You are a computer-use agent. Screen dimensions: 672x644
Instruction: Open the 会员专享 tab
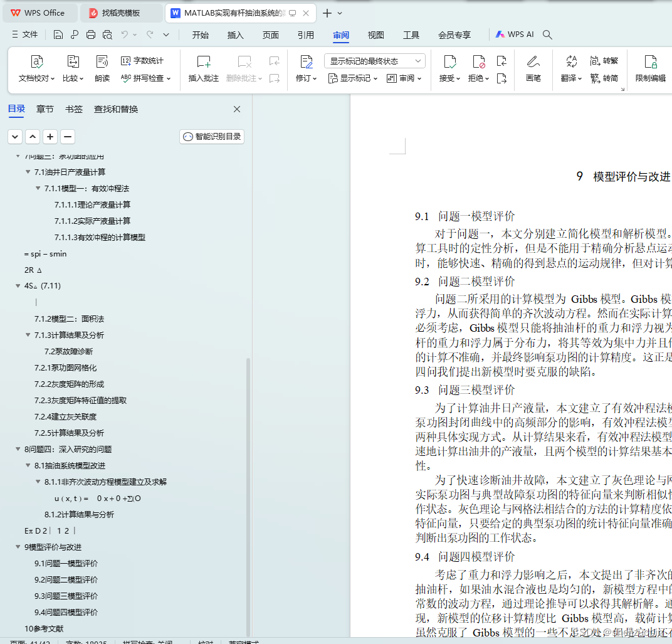click(x=454, y=35)
